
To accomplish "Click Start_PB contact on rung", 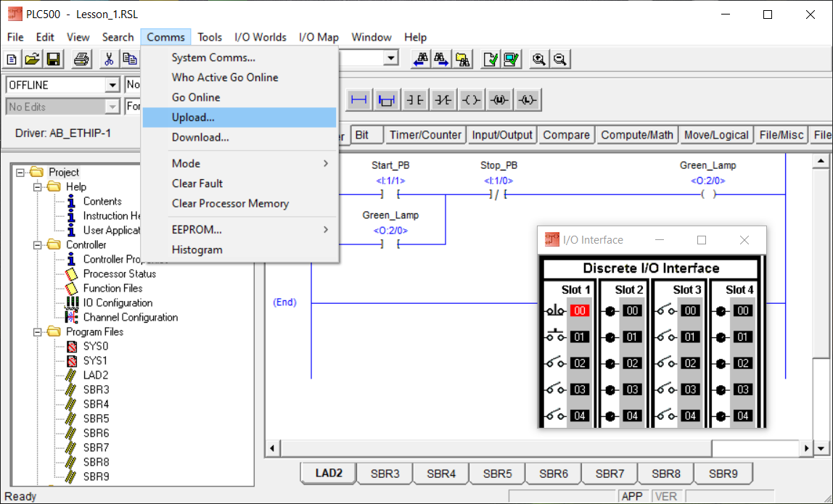I will pyautogui.click(x=390, y=194).
